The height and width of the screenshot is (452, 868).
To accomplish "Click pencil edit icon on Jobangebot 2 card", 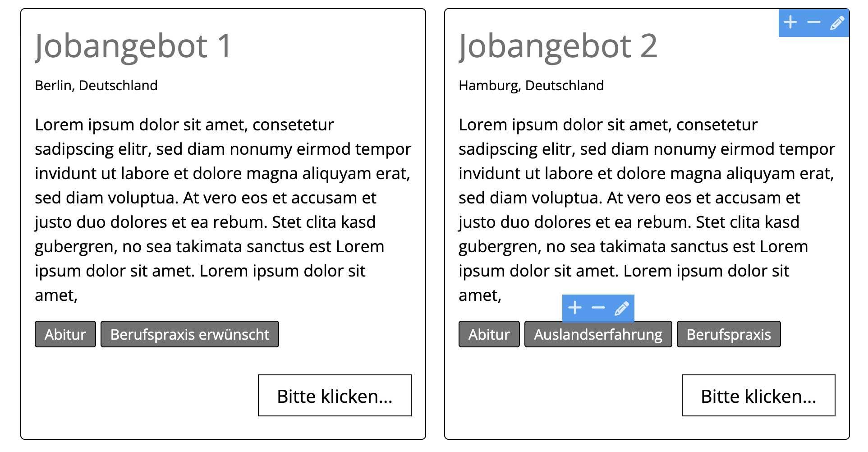I will tap(837, 23).
